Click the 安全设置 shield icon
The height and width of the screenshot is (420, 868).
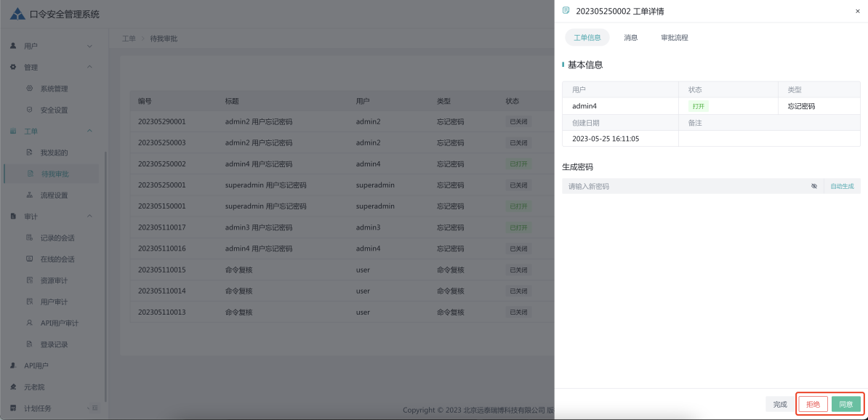tap(29, 110)
